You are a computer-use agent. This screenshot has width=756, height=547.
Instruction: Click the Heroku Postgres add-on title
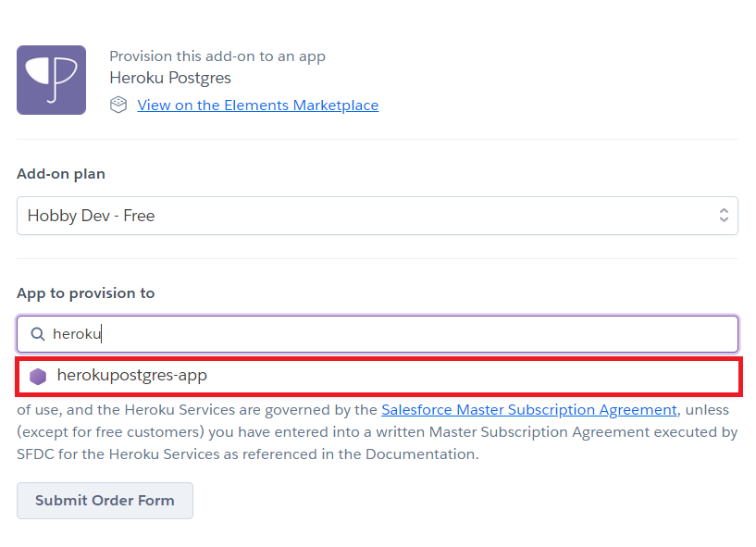(x=170, y=78)
